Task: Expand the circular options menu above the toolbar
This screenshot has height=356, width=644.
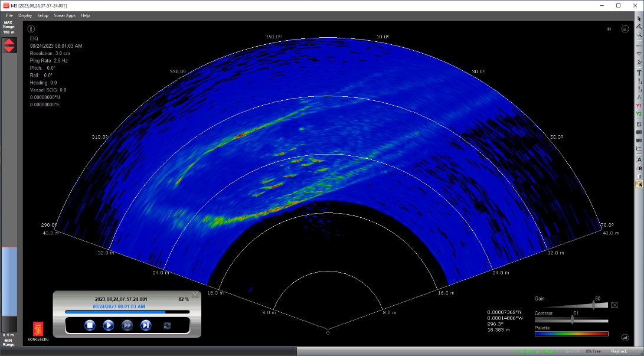Action: click(x=625, y=29)
